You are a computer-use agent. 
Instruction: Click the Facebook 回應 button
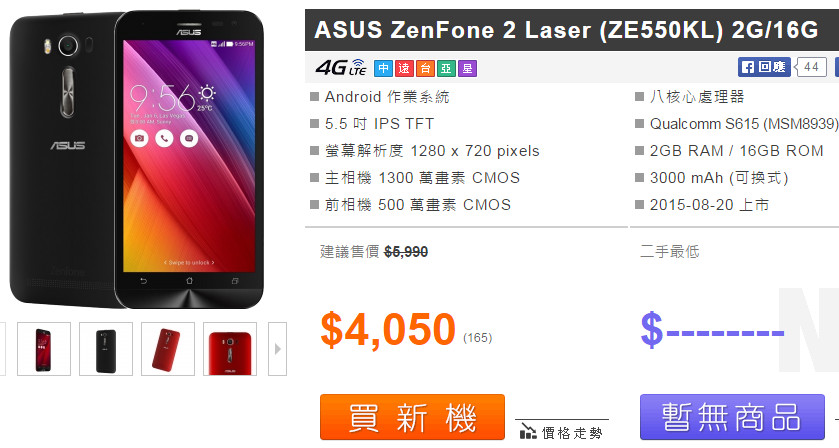click(764, 67)
